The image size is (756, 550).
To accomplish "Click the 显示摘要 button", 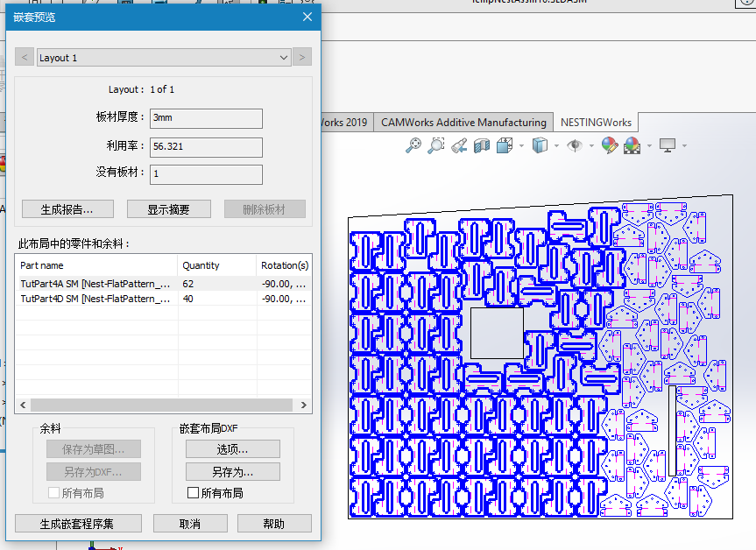I will (169, 209).
